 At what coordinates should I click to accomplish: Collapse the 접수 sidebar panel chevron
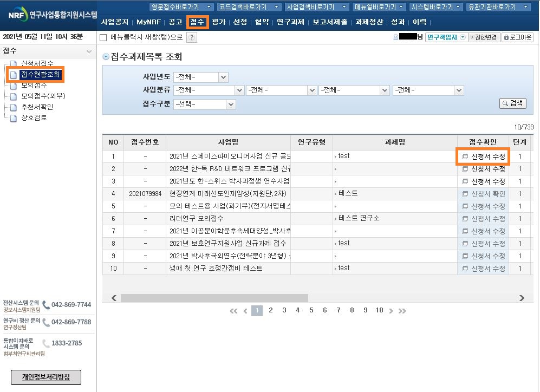tap(89, 51)
